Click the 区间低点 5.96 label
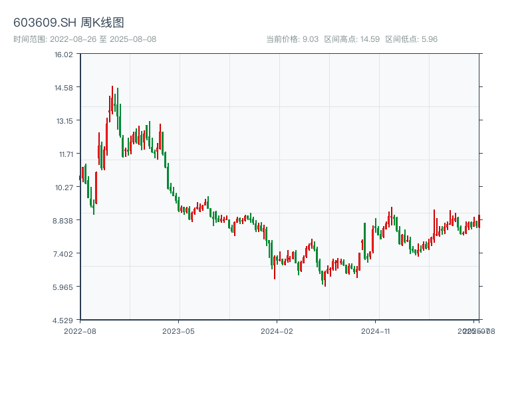The image size is (532, 399). point(411,39)
